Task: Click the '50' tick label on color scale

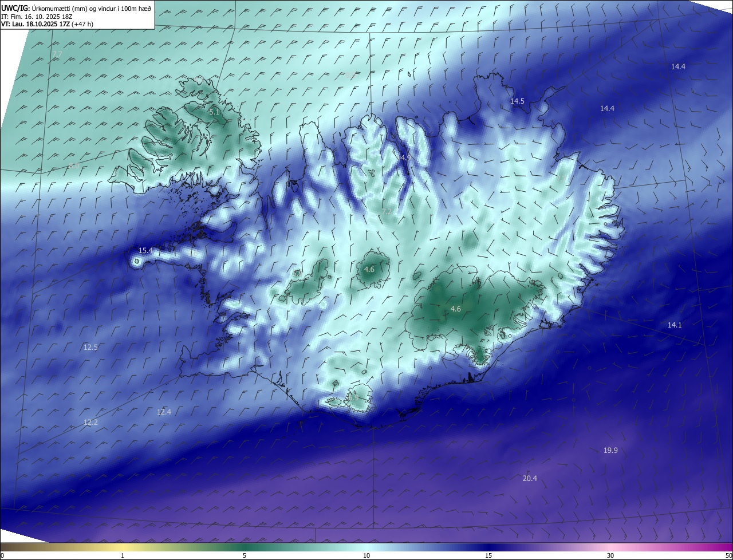Action: pyautogui.click(x=728, y=555)
